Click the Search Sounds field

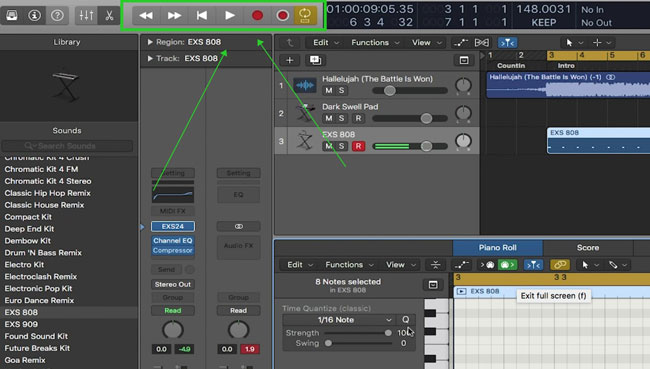coord(68,146)
